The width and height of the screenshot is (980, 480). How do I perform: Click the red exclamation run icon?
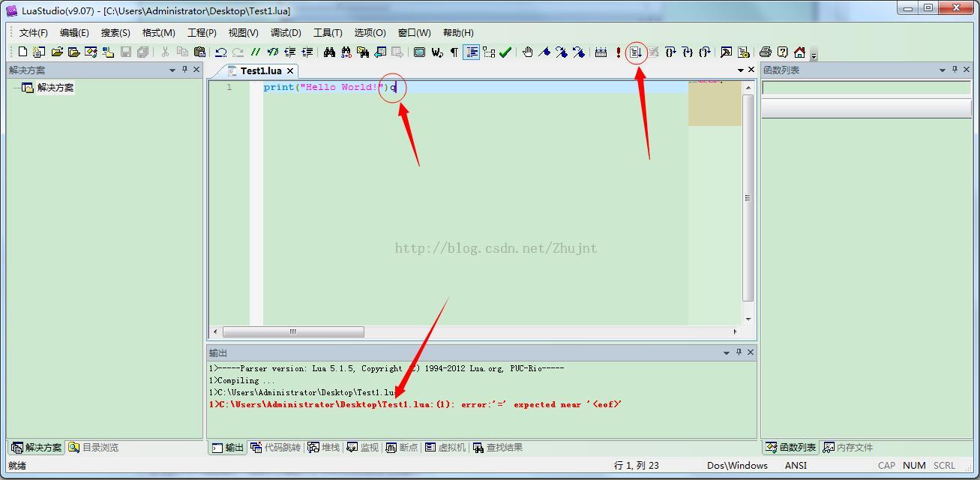pos(619,52)
